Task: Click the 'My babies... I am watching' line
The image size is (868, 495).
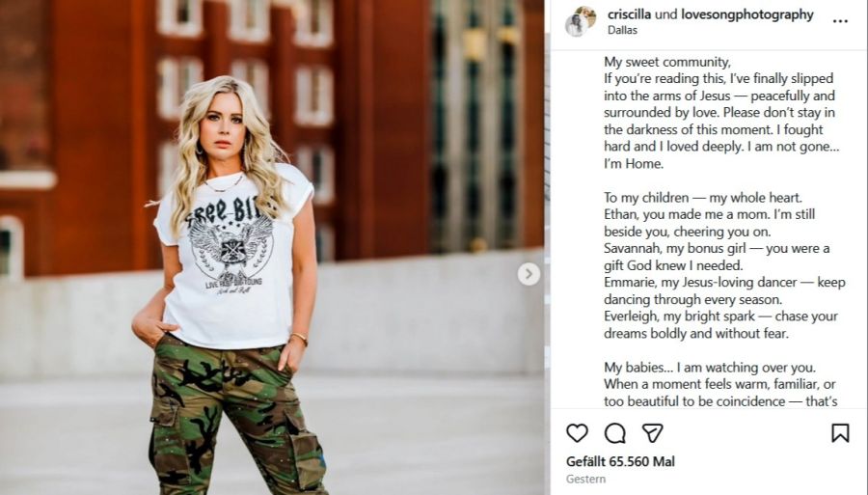Action: click(710, 367)
